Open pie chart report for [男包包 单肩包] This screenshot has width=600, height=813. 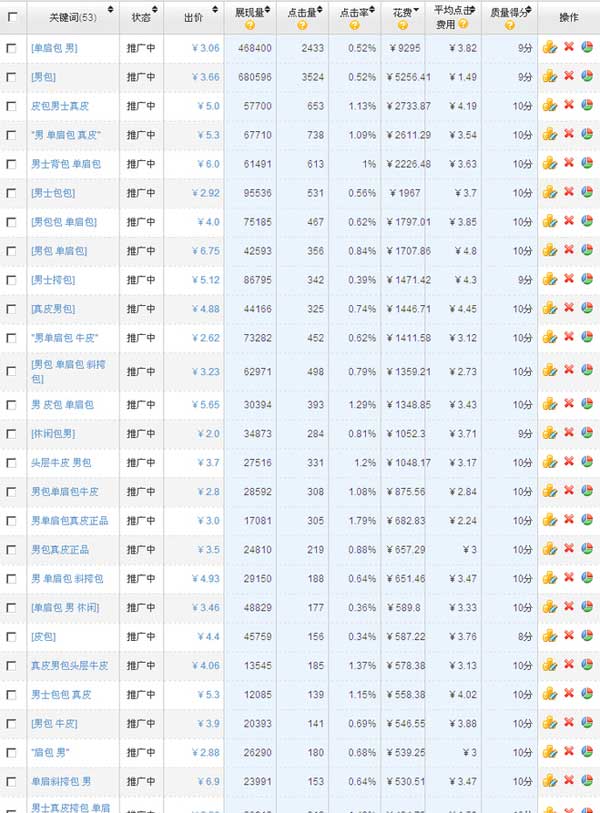(587, 221)
